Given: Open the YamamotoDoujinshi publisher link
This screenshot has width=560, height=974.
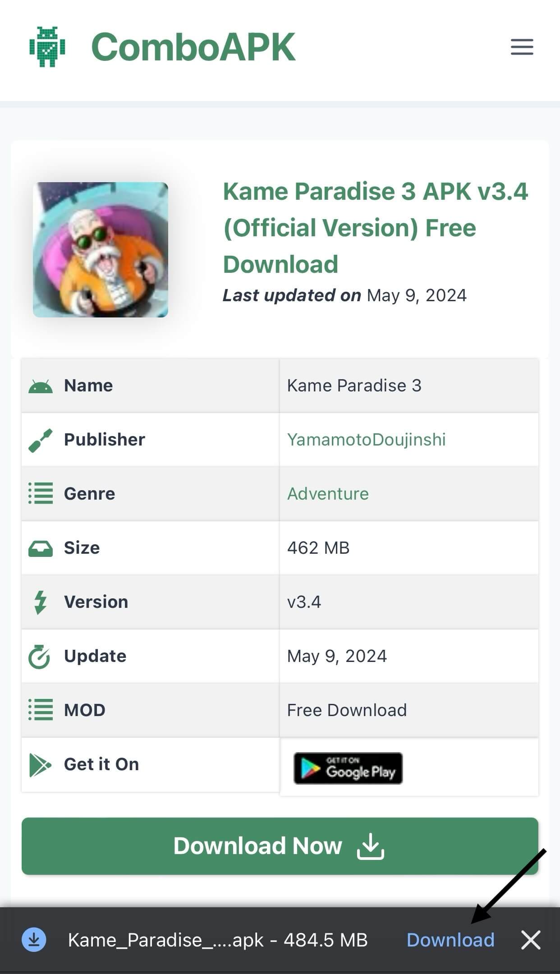Looking at the screenshot, I should point(366,439).
